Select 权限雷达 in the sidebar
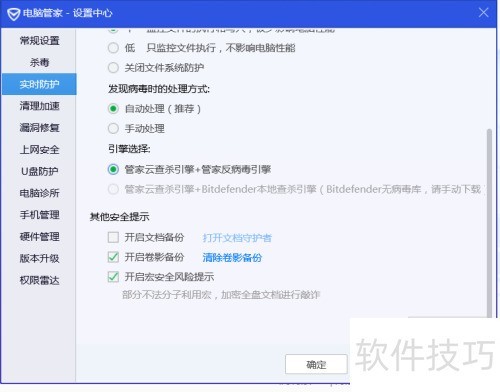This screenshot has width=500, height=392. pyautogui.click(x=39, y=280)
